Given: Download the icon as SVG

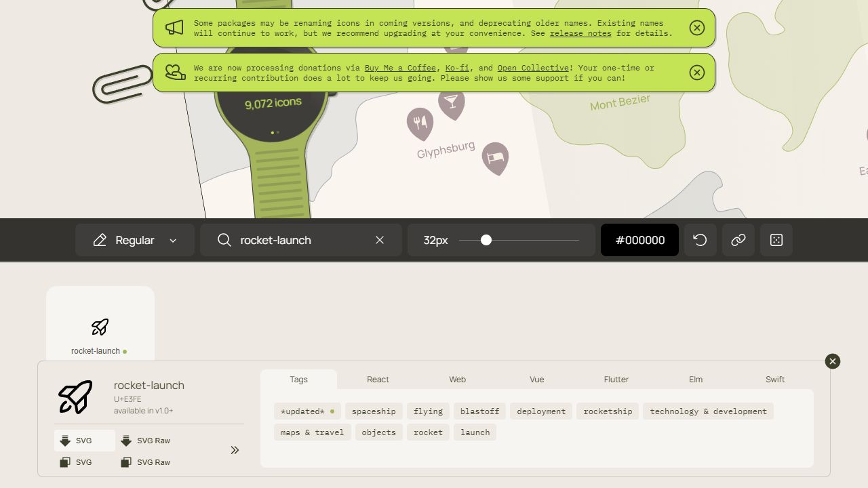Looking at the screenshot, I should click(84, 441).
